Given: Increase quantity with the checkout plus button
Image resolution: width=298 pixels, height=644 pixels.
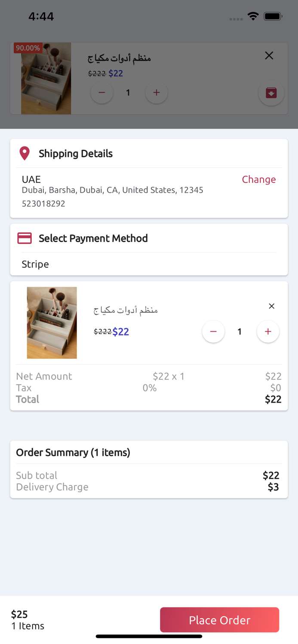Looking at the screenshot, I should pyautogui.click(x=268, y=331).
